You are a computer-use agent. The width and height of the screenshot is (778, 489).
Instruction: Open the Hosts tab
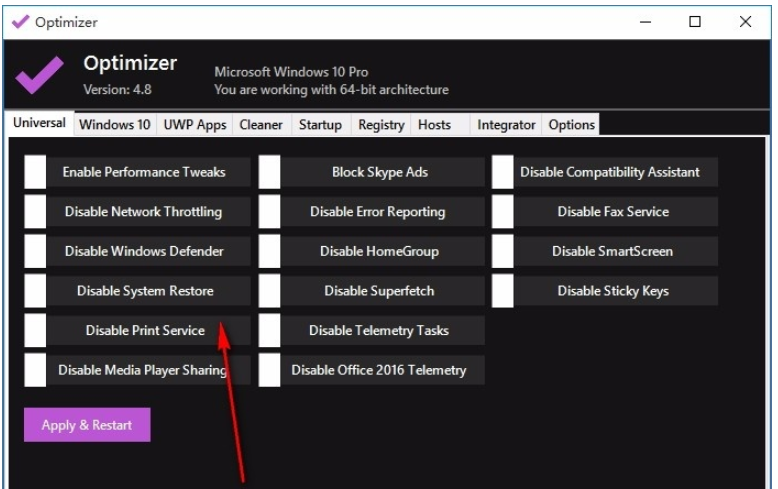434,125
